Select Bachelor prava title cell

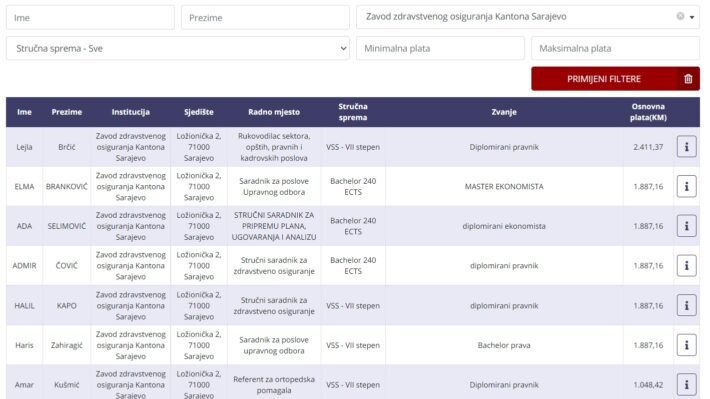504,345
